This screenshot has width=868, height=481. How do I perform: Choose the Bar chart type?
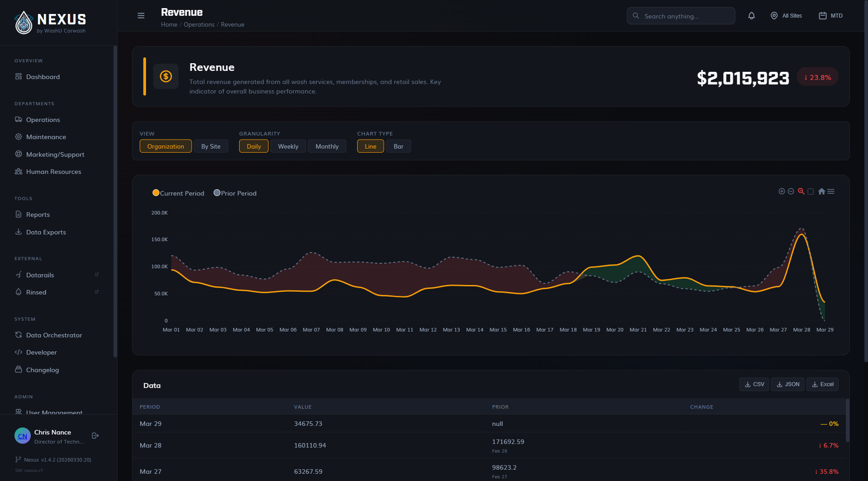coord(398,146)
